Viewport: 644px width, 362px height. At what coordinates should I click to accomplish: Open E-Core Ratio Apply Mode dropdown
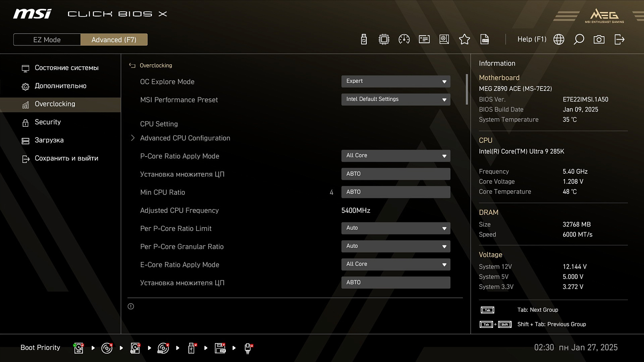(396, 264)
